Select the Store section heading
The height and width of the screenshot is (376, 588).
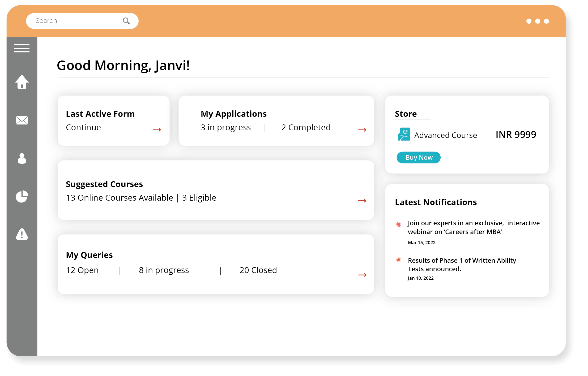click(406, 114)
